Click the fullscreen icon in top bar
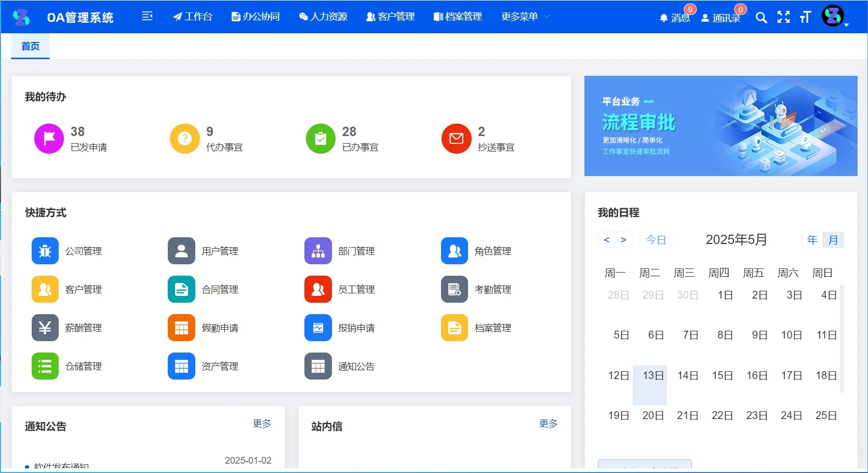Image resolution: width=868 pixels, height=473 pixels. [x=783, y=17]
